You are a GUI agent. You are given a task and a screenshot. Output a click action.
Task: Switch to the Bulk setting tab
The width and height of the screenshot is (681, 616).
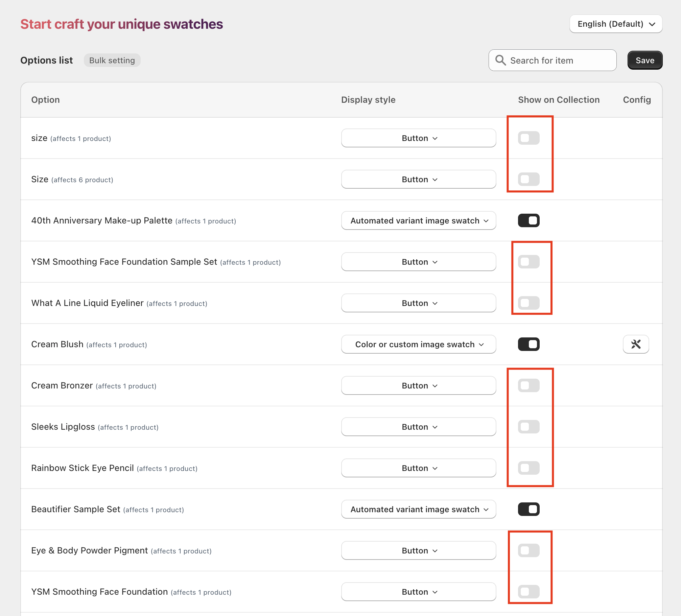112,60
